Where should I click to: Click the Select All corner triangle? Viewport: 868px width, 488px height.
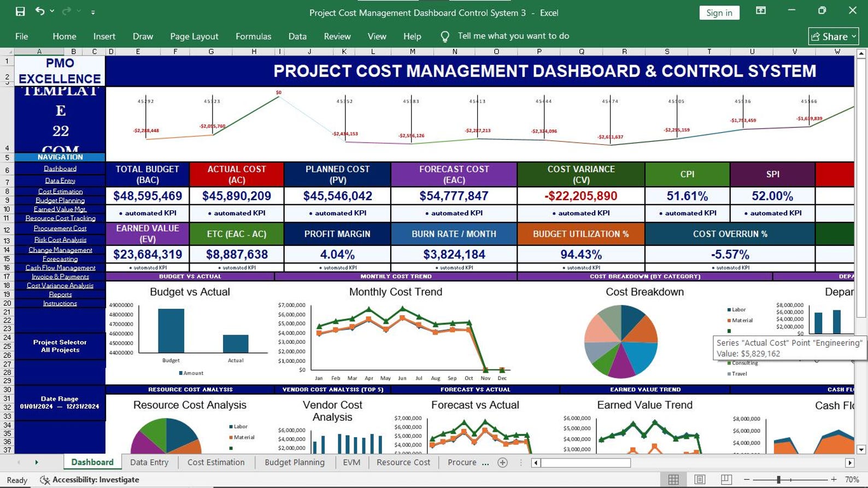point(7,52)
